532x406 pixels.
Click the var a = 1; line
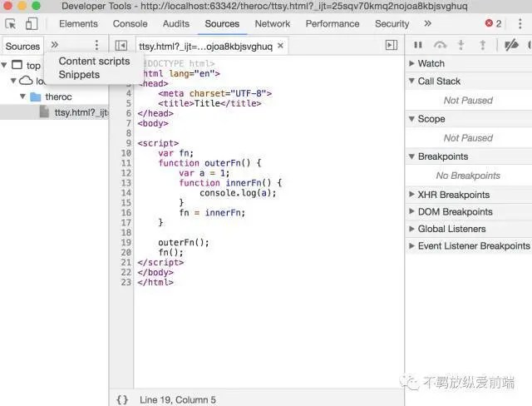[x=204, y=173]
